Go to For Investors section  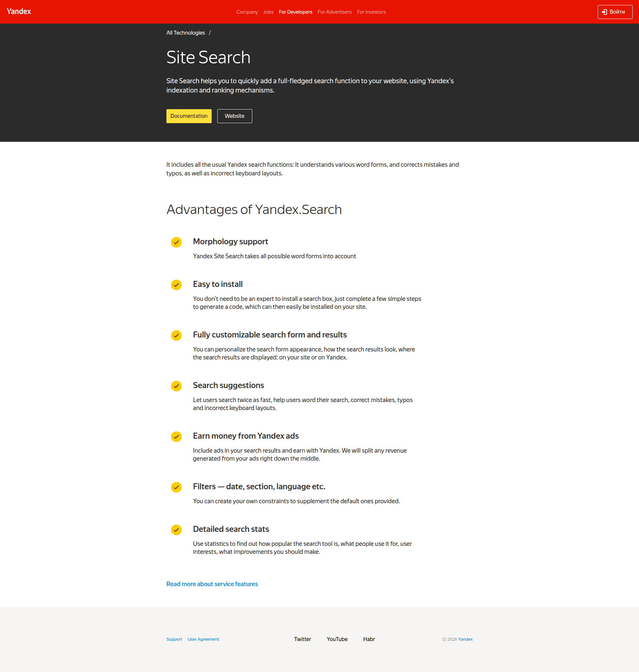pyautogui.click(x=371, y=12)
